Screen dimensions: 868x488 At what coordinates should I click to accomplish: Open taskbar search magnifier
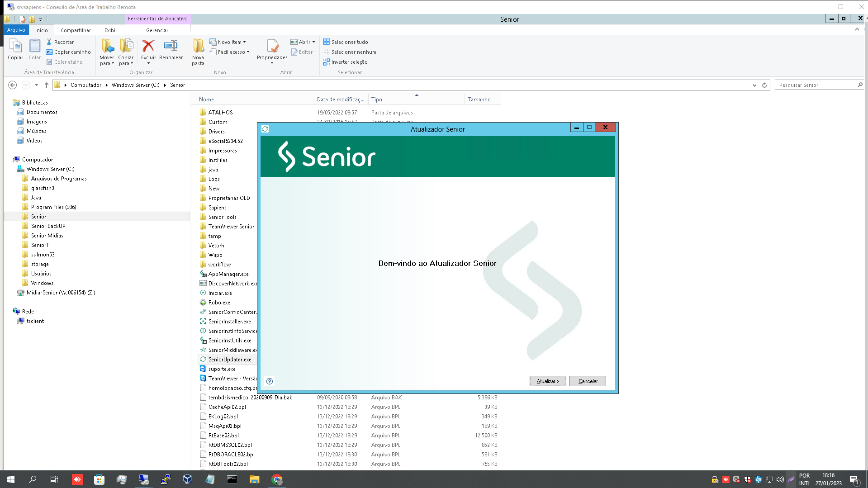[x=33, y=479]
